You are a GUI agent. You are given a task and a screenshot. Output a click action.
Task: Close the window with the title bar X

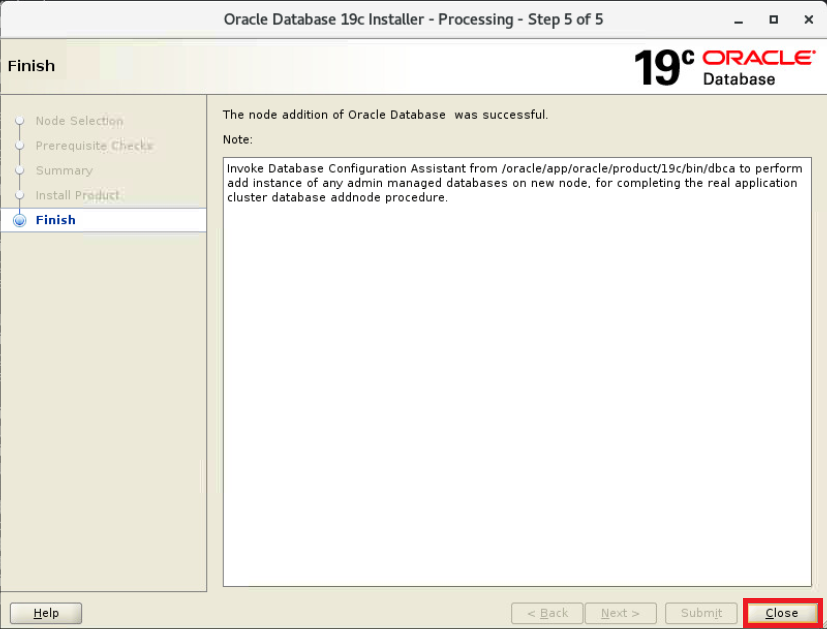click(809, 20)
